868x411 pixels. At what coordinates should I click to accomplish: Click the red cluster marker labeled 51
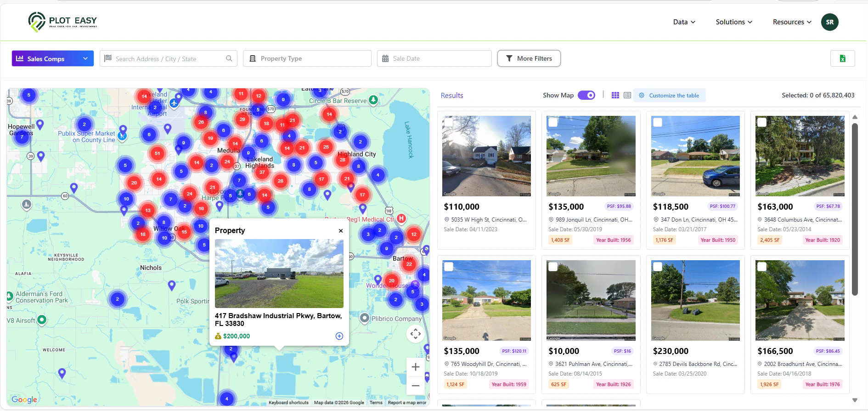point(158,154)
